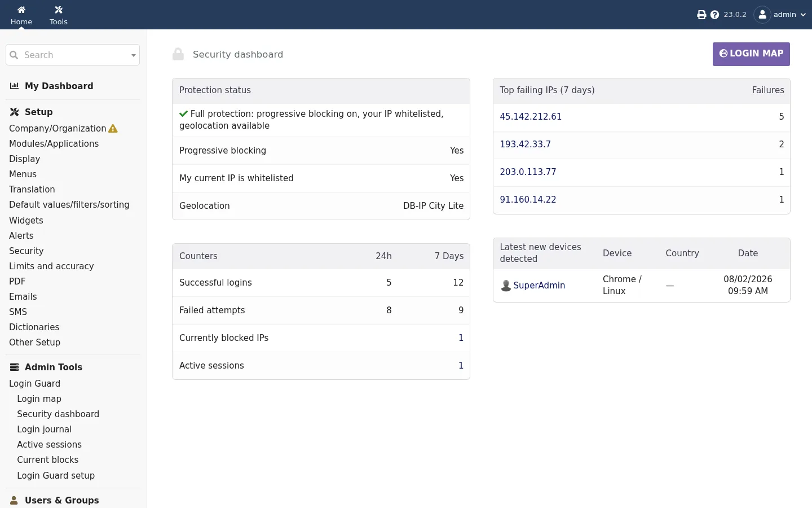Open My Dashboard menu
This screenshot has width=812, height=508.
[59, 86]
